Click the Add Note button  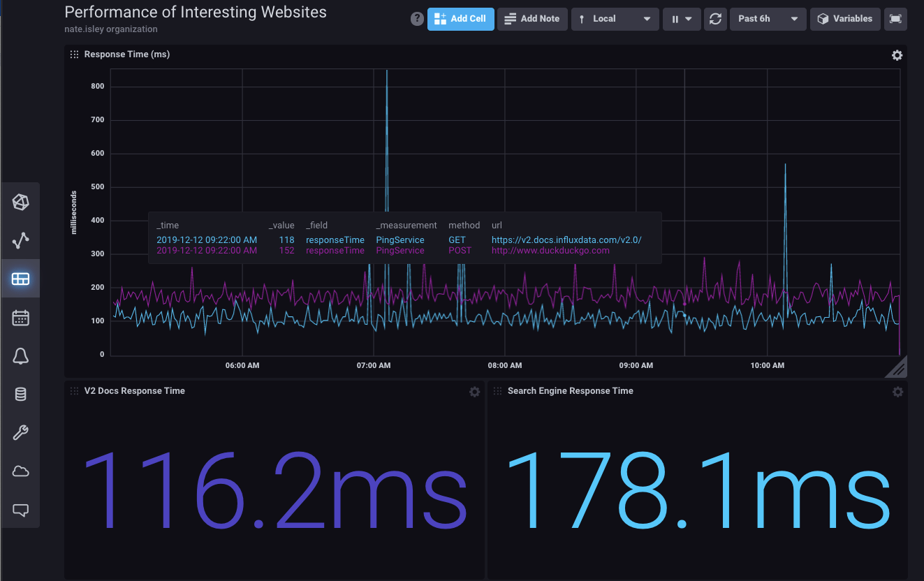[x=532, y=19]
